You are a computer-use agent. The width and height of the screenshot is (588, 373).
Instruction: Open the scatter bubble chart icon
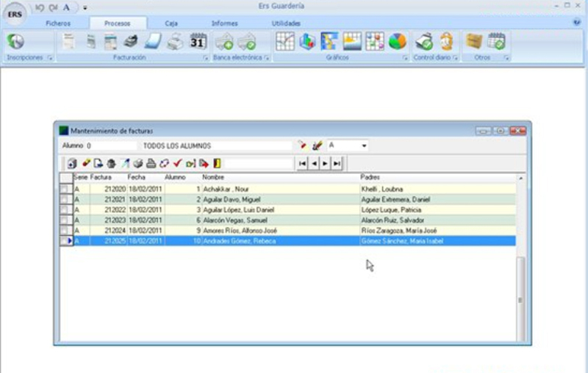tap(375, 41)
